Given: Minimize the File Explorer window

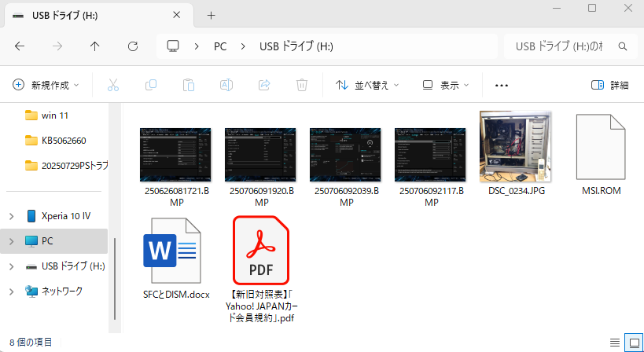Looking at the screenshot, I should [557, 8].
